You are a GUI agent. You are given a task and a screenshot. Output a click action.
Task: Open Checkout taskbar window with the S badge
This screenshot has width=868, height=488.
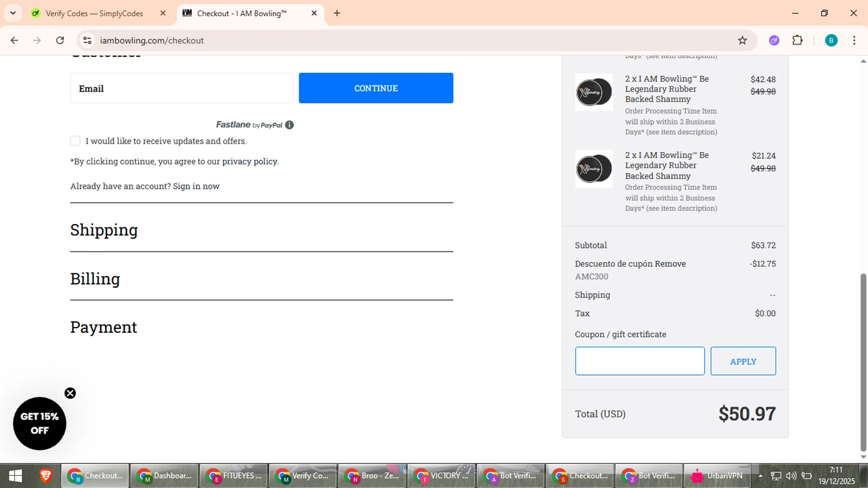click(580, 476)
